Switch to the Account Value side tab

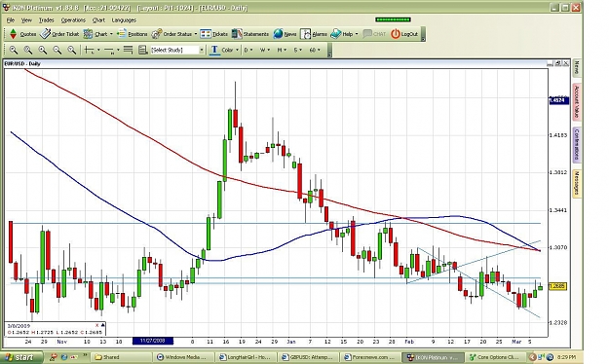click(x=577, y=101)
